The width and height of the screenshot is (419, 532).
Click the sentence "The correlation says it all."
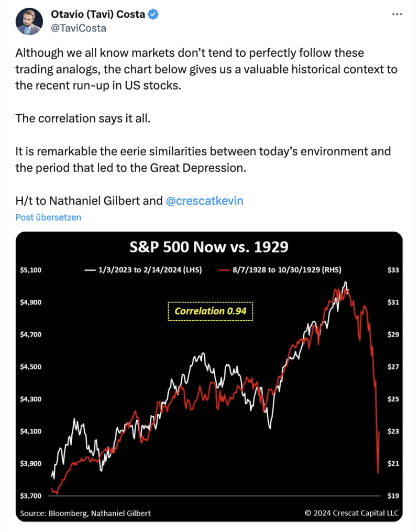tap(83, 118)
